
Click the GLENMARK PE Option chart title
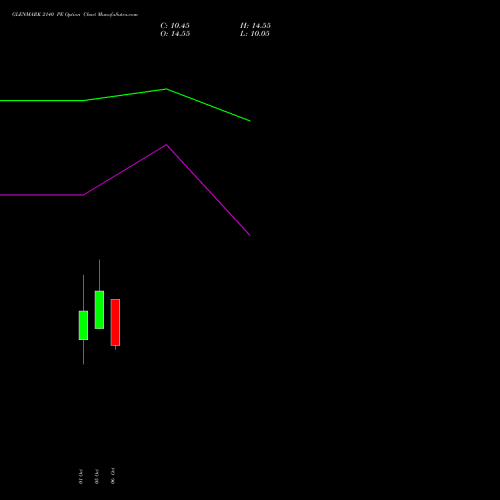tap(75, 15)
